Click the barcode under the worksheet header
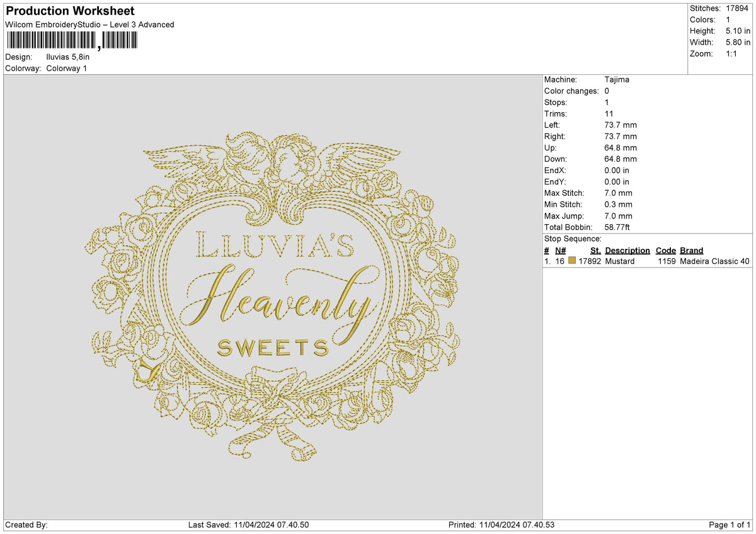 71,41
